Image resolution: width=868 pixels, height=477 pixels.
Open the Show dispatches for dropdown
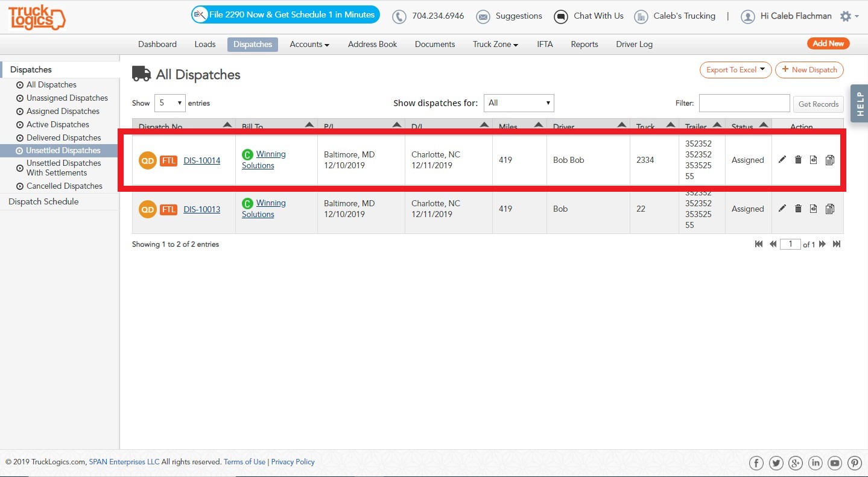[519, 103]
